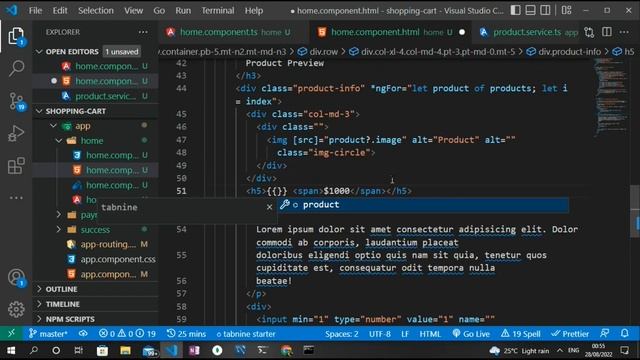Toggle primary side bar layout icon
640x360 pixels.
tap(516, 10)
